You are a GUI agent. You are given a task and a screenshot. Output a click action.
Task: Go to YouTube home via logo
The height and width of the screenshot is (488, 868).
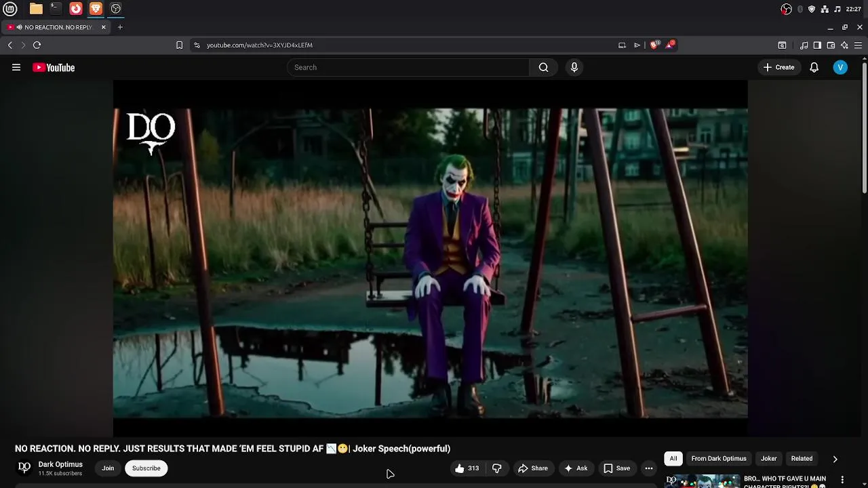point(54,67)
